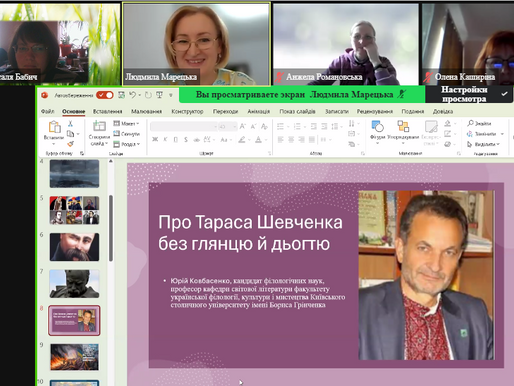Image resolution: width=514 pixels, height=386 pixels.
Task: Select slide 6 thumbnail with the Shevchenko portrait
Action: pyautogui.click(x=74, y=247)
